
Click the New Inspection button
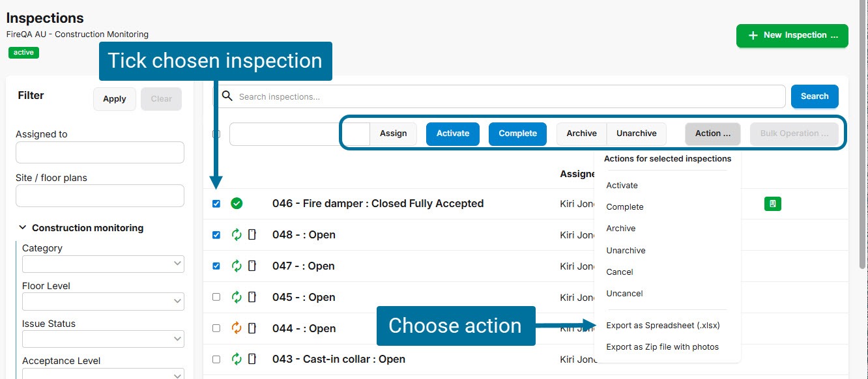coord(792,35)
